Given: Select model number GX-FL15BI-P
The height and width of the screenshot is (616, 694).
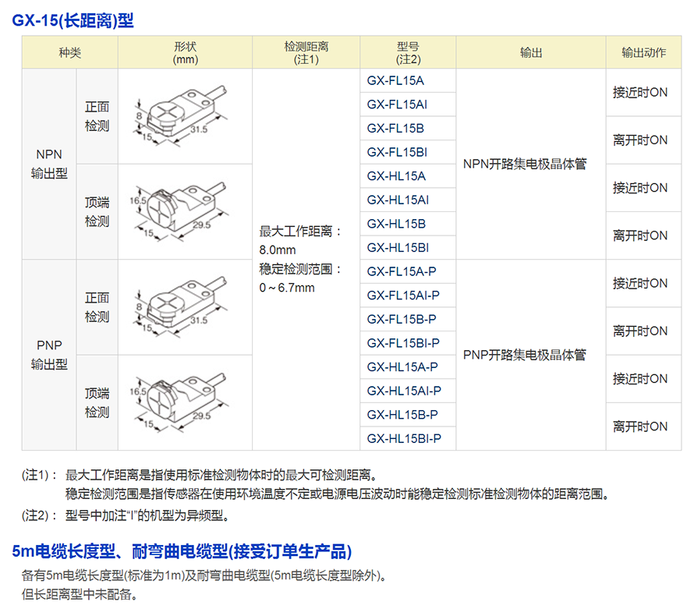Looking at the screenshot, I should tap(403, 343).
